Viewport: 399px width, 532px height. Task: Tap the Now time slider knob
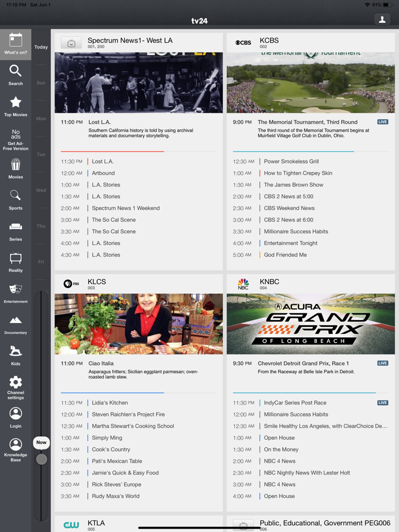click(42, 459)
